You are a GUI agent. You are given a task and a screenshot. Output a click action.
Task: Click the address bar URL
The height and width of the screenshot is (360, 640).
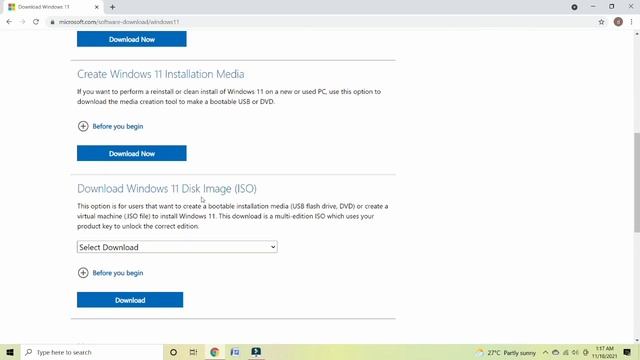coord(119,22)
